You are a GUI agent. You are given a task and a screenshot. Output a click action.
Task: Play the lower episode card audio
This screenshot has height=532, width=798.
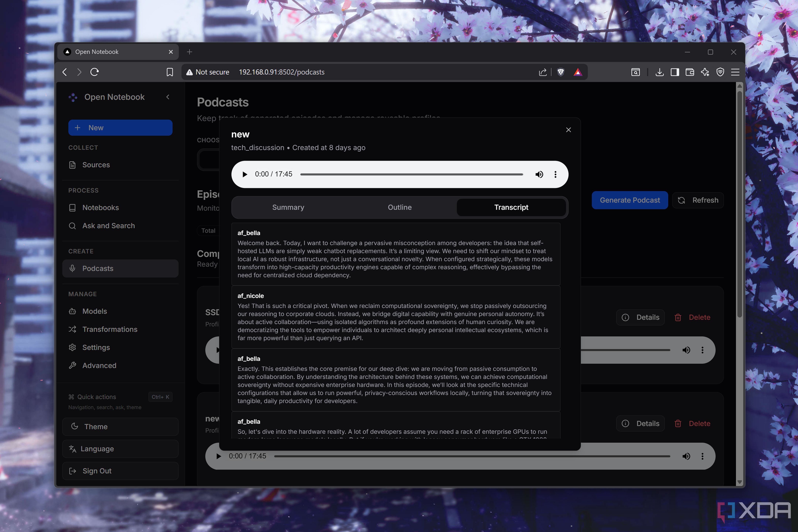219,456
